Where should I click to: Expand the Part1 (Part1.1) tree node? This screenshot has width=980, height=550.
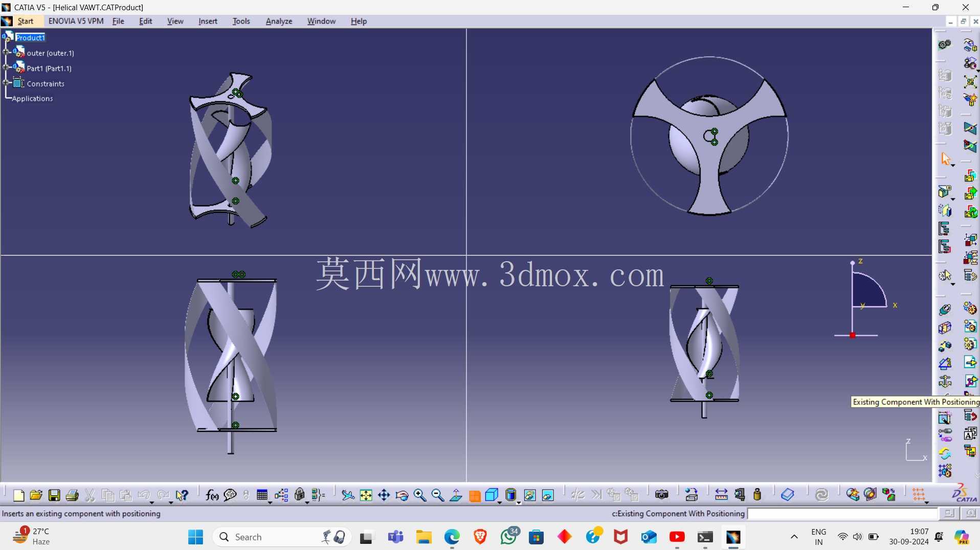(x=6, y=67)
